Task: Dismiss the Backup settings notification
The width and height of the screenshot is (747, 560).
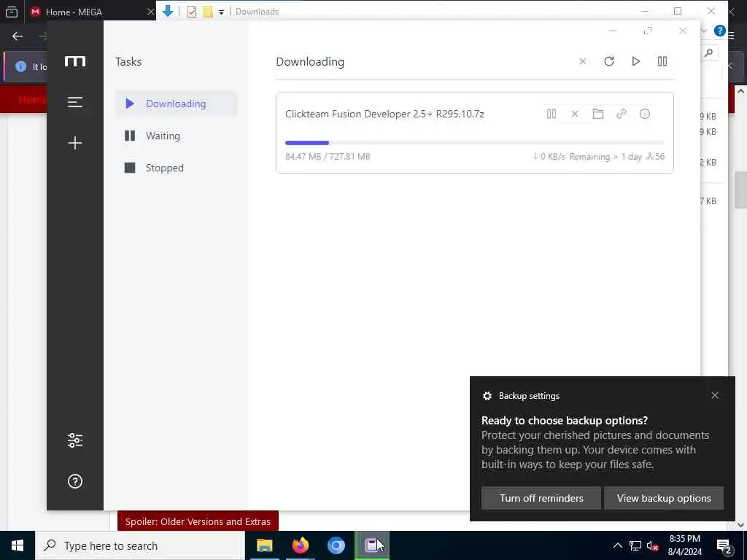Action: 715,395
